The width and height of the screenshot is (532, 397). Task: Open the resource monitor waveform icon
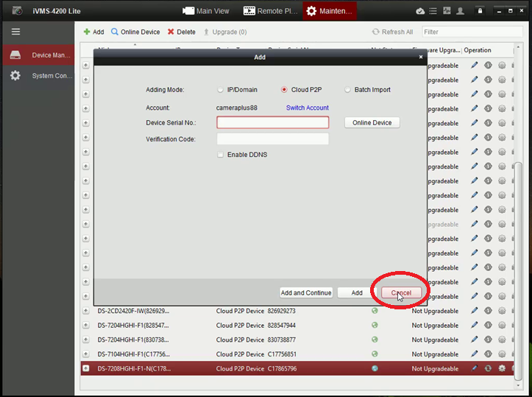pos(447,11)
